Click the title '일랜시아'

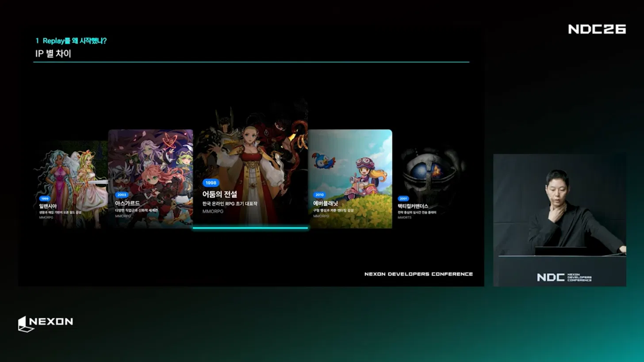coord(48,206)
